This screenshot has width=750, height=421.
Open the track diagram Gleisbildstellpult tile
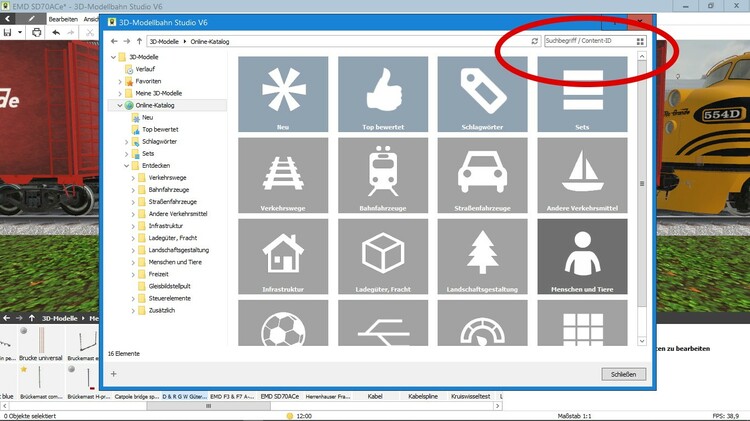tap(383, 323)
